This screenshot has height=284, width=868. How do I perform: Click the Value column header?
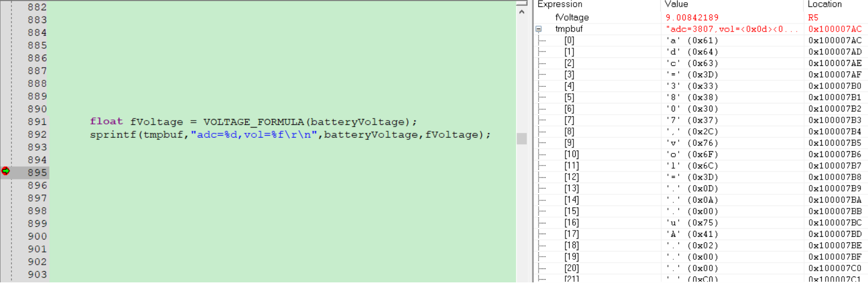click(676, 4)
